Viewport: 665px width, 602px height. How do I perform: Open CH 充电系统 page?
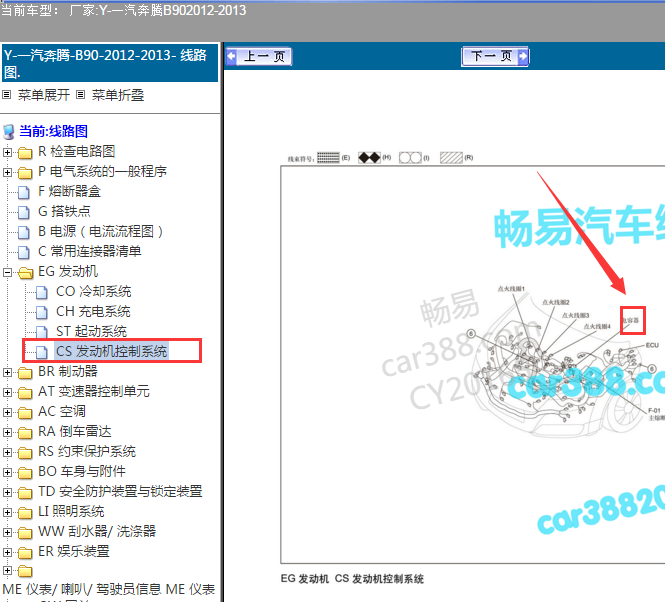pos(93,311)
